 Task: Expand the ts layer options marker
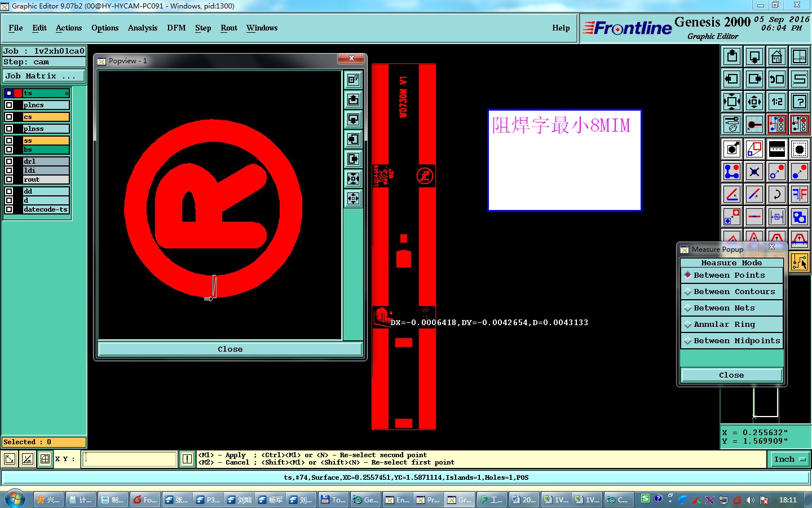click(x=67, y=93)
